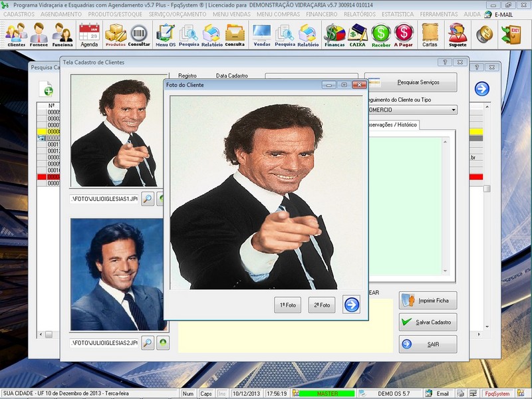Click the Consultar barcode icon
The width and height of the screenshot is (532, 399).
tap(139, 35)
